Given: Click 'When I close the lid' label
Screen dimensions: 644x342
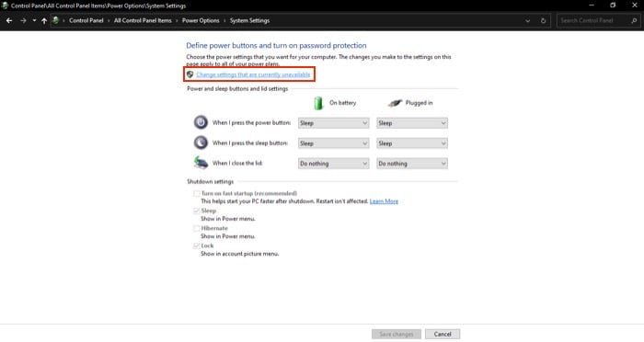Looking at the screenshot, I should pos(237,163).
